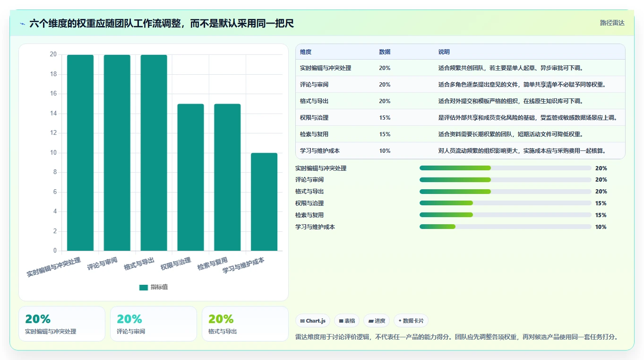Select the 权限与治理 bar in the chart
The image size is (644, 360).
click(190, 177)
